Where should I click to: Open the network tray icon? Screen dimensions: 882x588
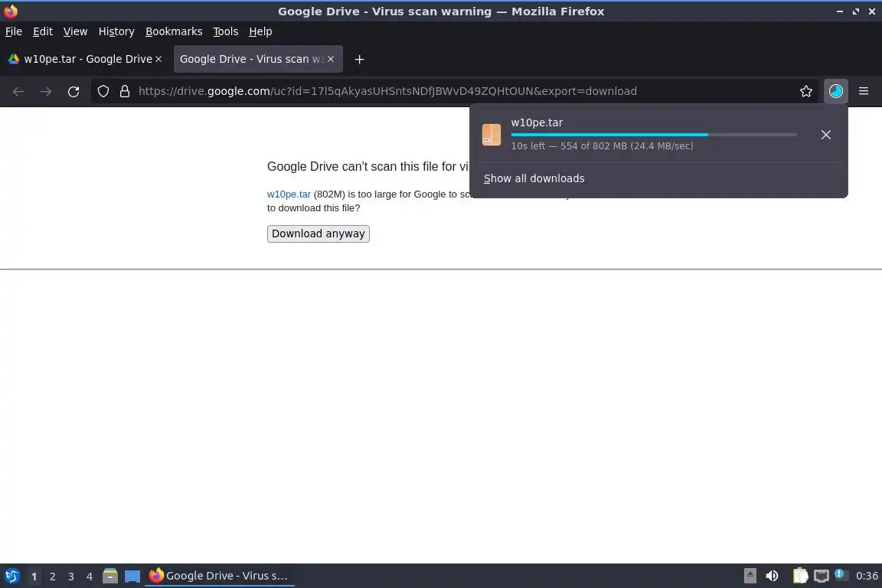pos(822,576)
